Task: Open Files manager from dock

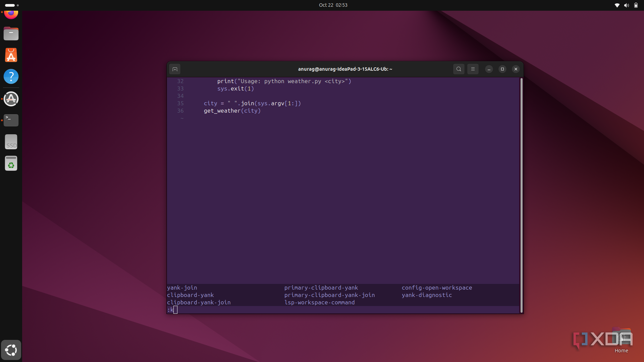Action: [11, 34]
